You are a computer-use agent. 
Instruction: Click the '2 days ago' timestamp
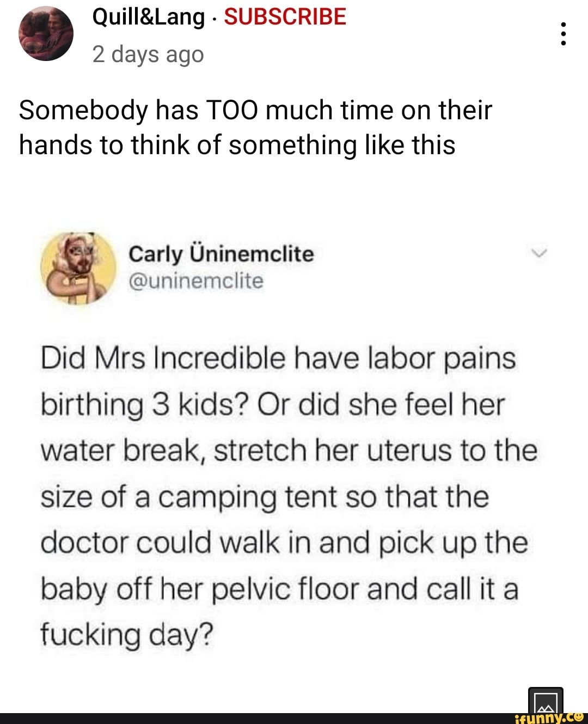point(149,53)
